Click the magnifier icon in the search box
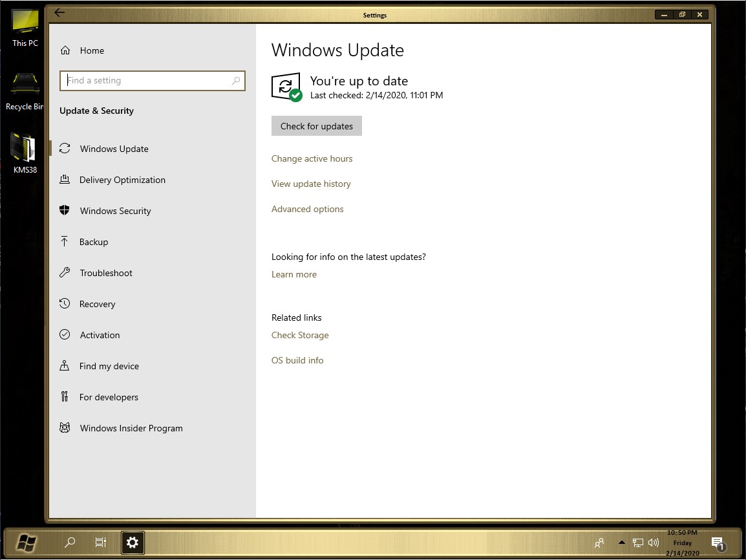746x560 pixels. 236,80
